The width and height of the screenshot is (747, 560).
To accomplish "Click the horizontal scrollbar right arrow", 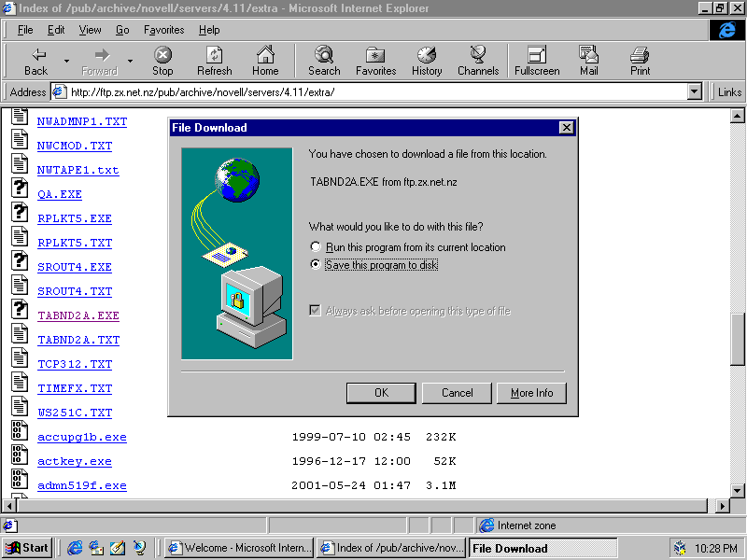I will click(723, 506).
